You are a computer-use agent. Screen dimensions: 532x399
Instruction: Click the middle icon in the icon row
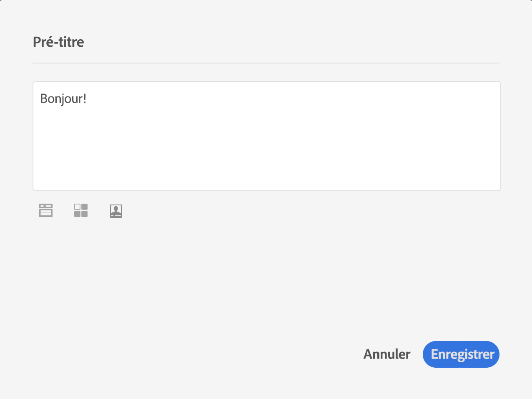pos(81,211)
